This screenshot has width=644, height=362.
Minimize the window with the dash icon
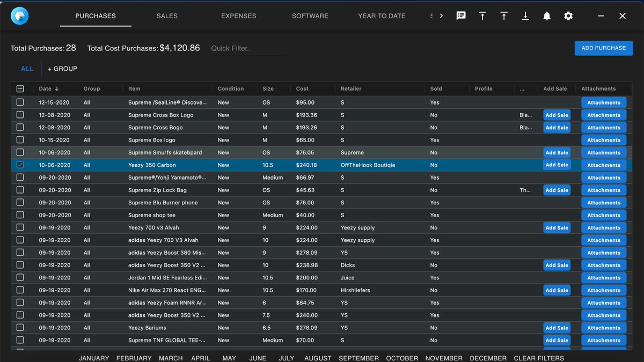tap(601, 16)
